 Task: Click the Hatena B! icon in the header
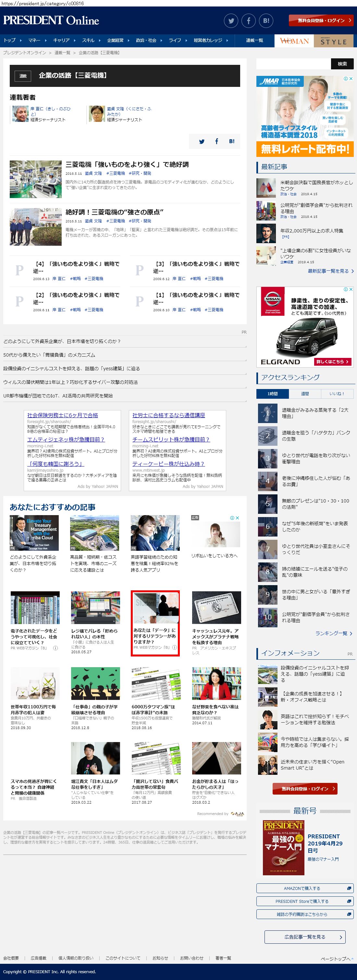(266, 20)
